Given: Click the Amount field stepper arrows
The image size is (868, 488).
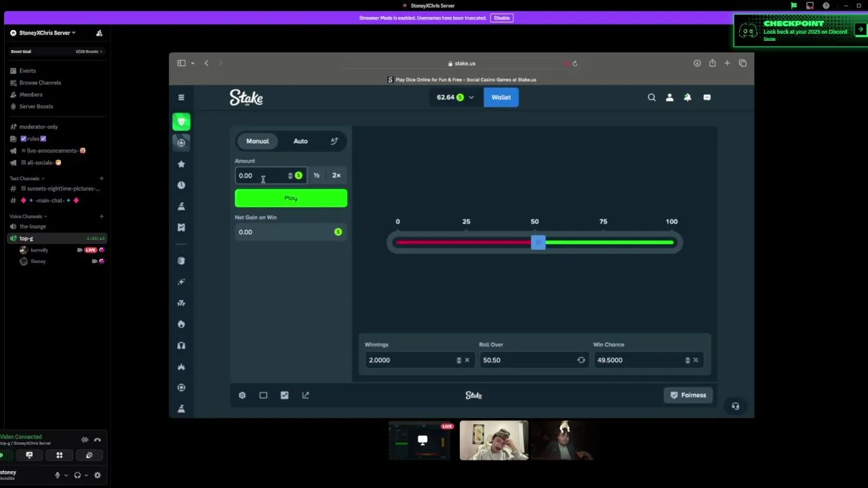Looking at the screenshot, I should (290, 176).
